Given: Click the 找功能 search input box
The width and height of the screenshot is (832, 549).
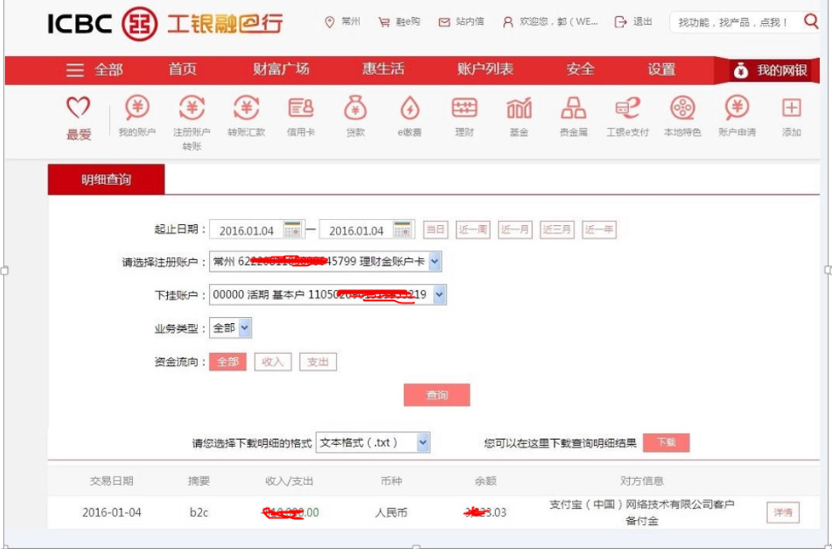Looking at the screenshot, I should pyautogui.click(x=735, y=23).
